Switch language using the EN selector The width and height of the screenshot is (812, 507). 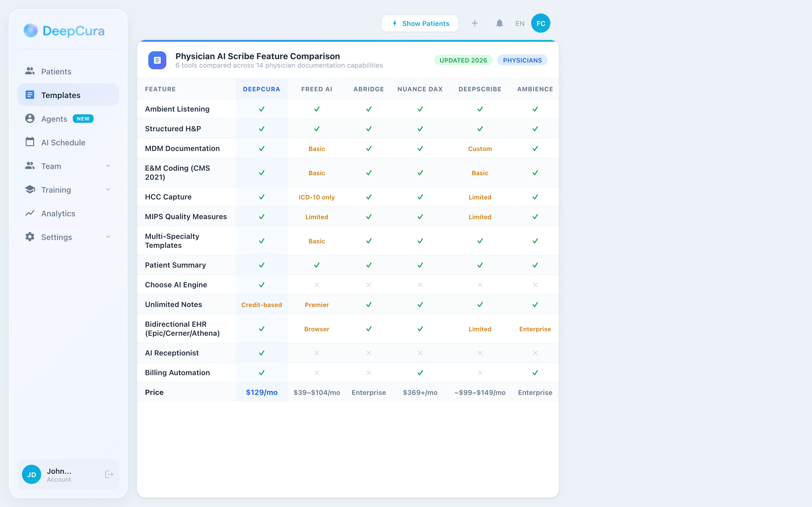[520, 23]
